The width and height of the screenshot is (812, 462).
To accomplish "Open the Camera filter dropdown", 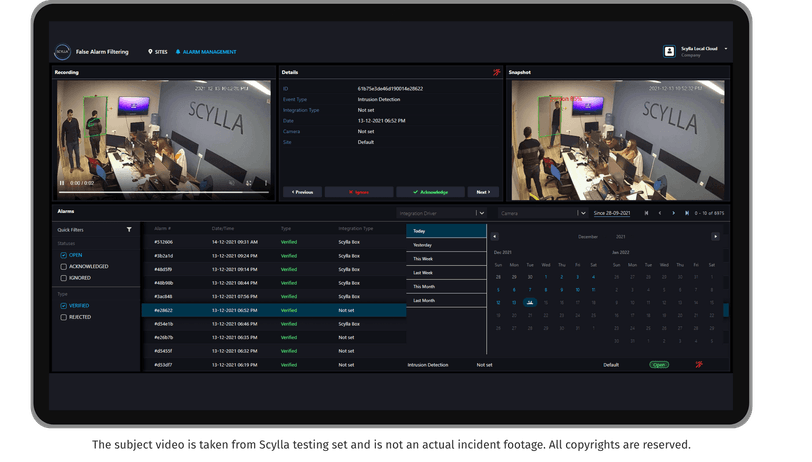I will point(543,213).
